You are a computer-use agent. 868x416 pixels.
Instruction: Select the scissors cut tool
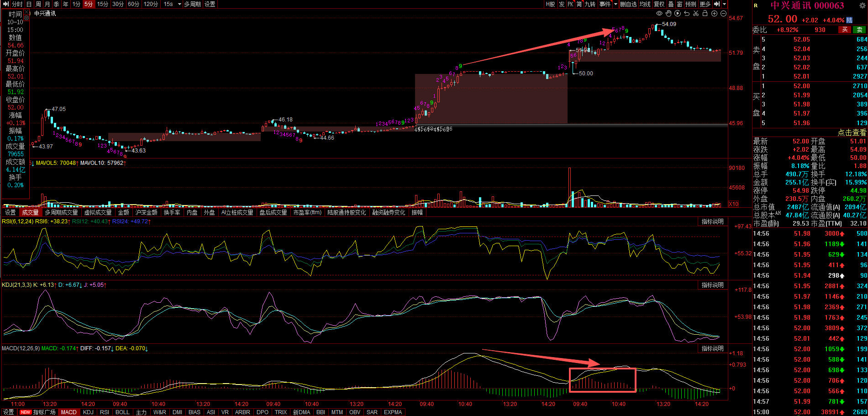click(696, 14)
